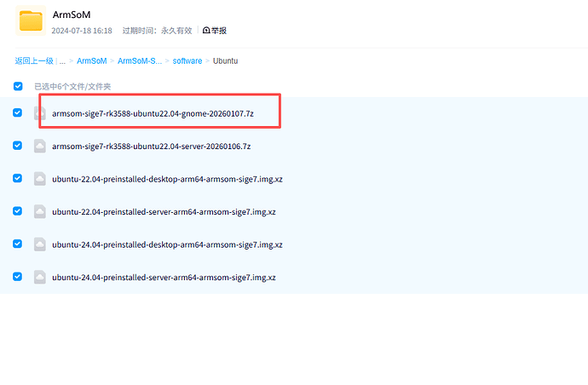Uncheck armsom-sige7 gnome-20260107.7z checkbox
The image size is (588, 385).
point(18,113)
